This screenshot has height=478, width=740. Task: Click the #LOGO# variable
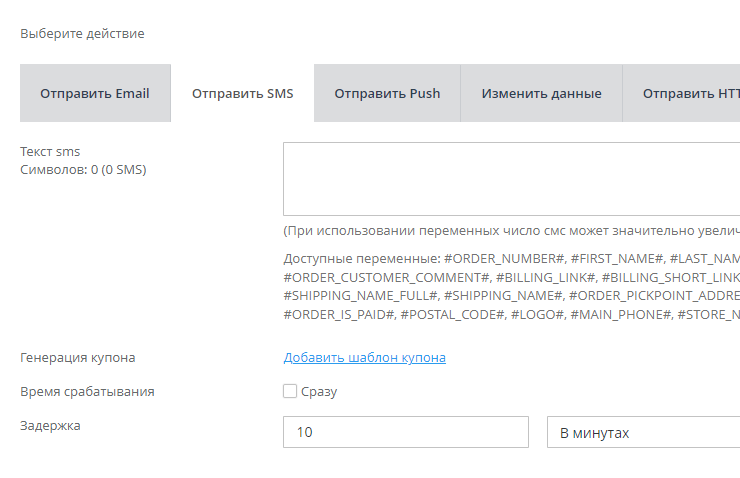(x=540, y=315)
